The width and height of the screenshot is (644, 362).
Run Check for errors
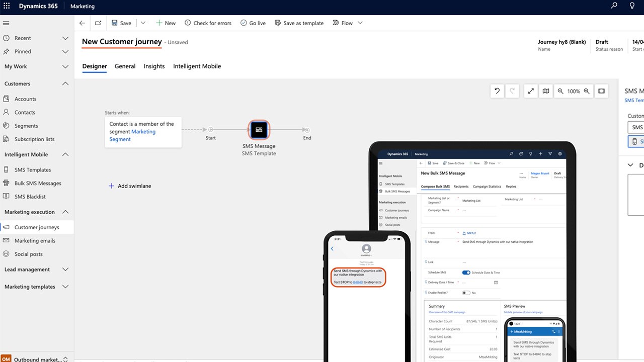click(x=208, y=23)
